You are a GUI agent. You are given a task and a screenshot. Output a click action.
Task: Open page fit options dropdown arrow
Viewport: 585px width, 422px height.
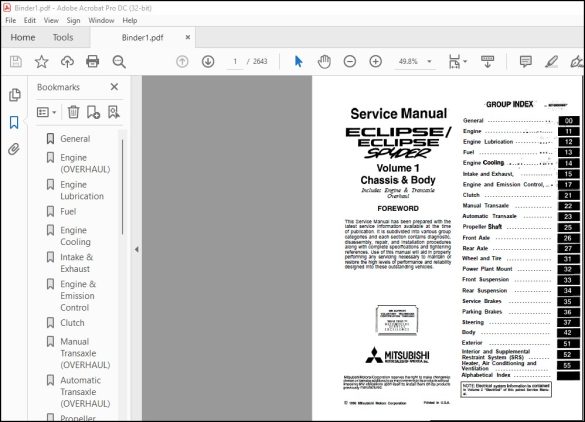(x=465, y=61)
